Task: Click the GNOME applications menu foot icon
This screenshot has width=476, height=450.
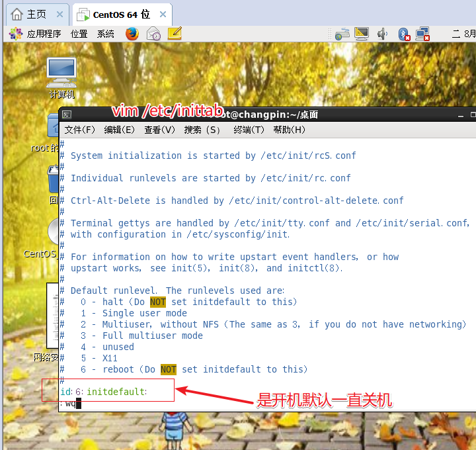Action: tap(15, 34)
